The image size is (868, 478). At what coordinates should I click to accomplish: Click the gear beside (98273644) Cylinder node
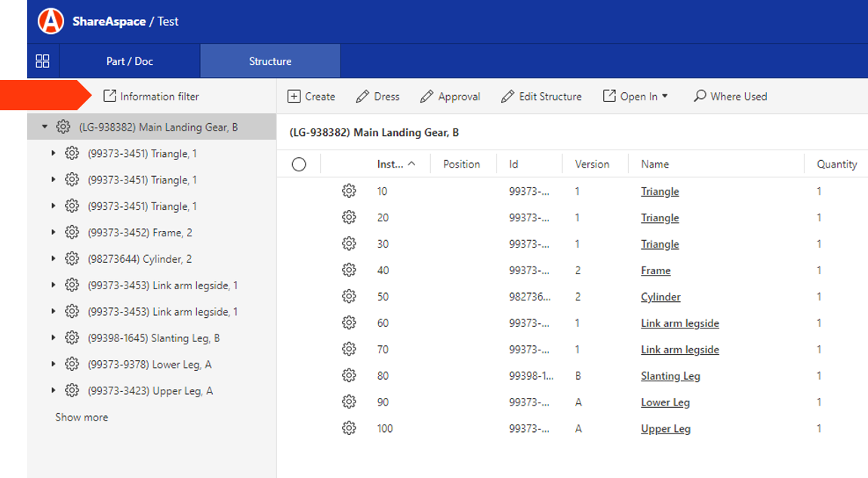(72, 258)
